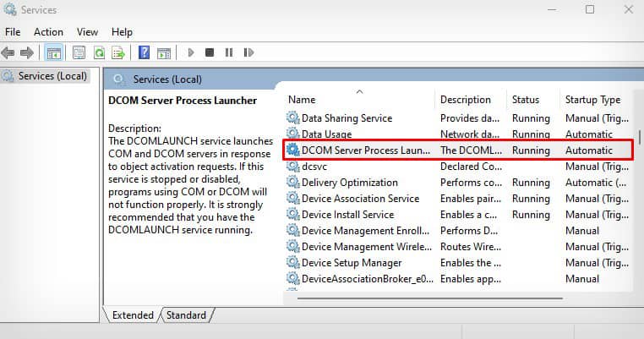Select the Delivery Optimization service row
The image size is (644, 339).
pyautogui.click(x=458, y=183)
